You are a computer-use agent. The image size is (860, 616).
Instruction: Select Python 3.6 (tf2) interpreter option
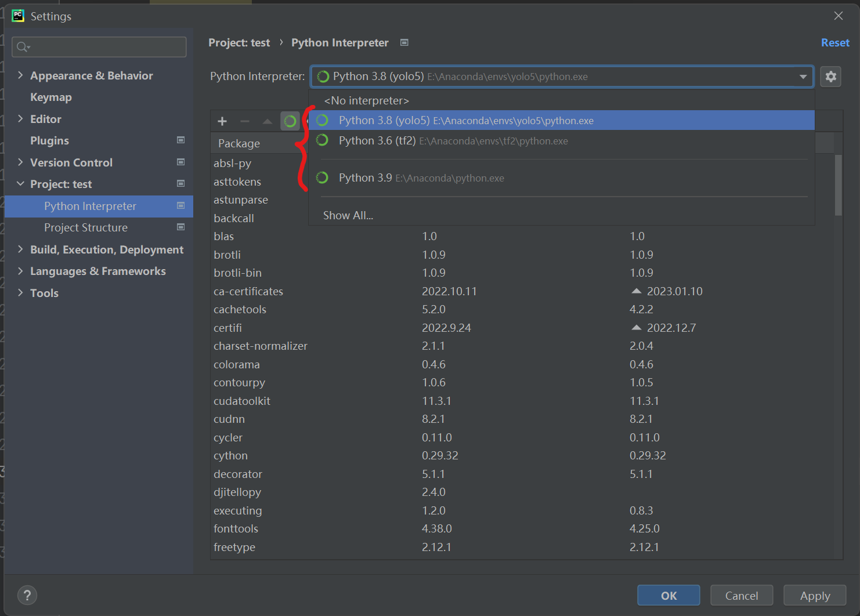[562, 140]
